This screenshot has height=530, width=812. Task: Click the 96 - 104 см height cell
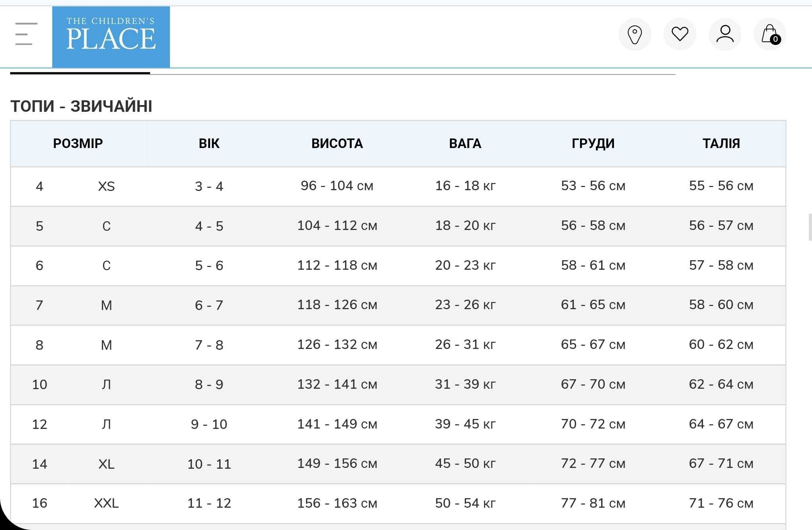pos(337,185)
